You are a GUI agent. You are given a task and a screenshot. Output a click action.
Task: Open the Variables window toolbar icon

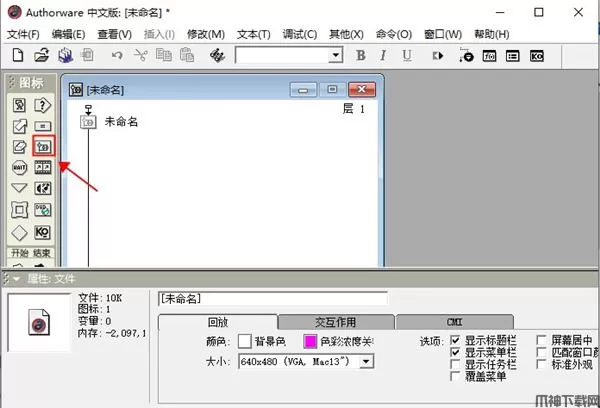click(513, 56)
